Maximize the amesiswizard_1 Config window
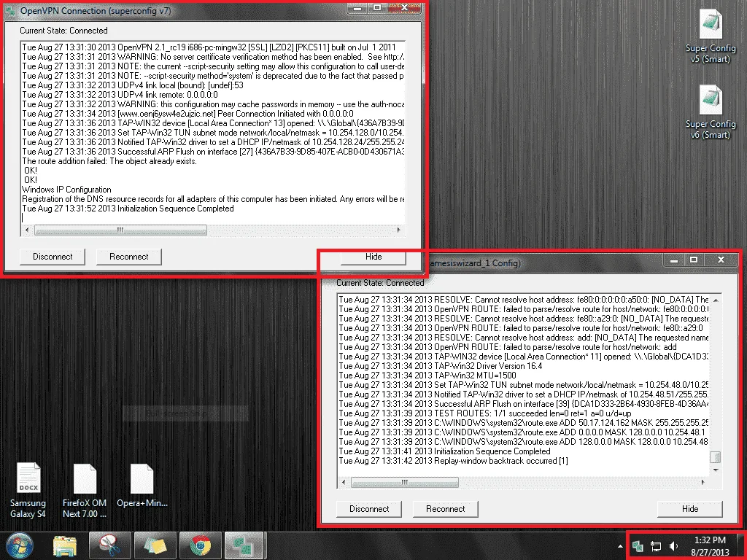 [694, 260]
